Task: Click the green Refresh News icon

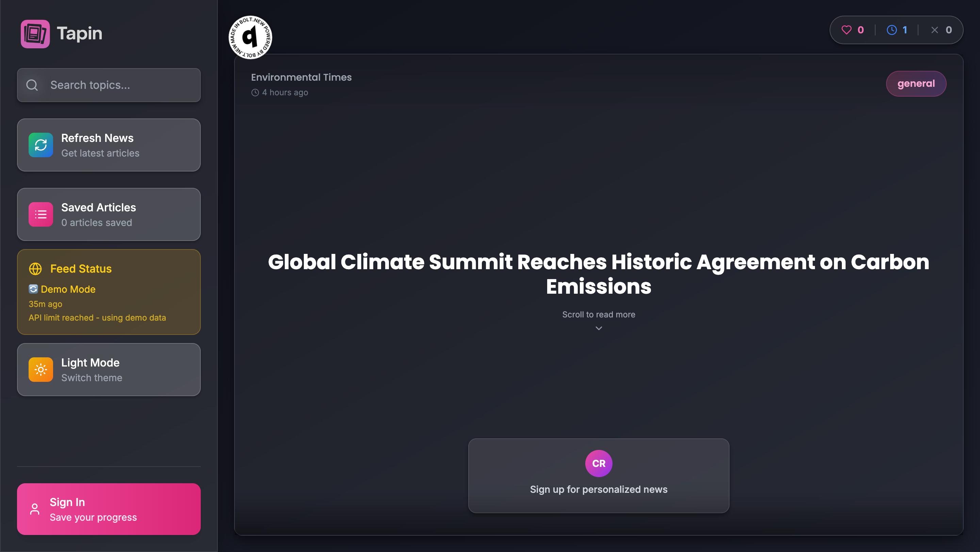Action: click(x=41, y=145)
